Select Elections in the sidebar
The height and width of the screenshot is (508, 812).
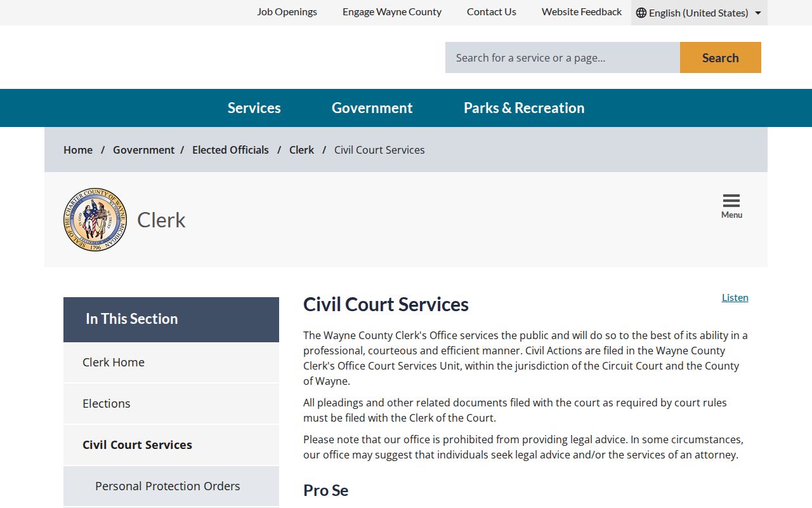[171, 404]
